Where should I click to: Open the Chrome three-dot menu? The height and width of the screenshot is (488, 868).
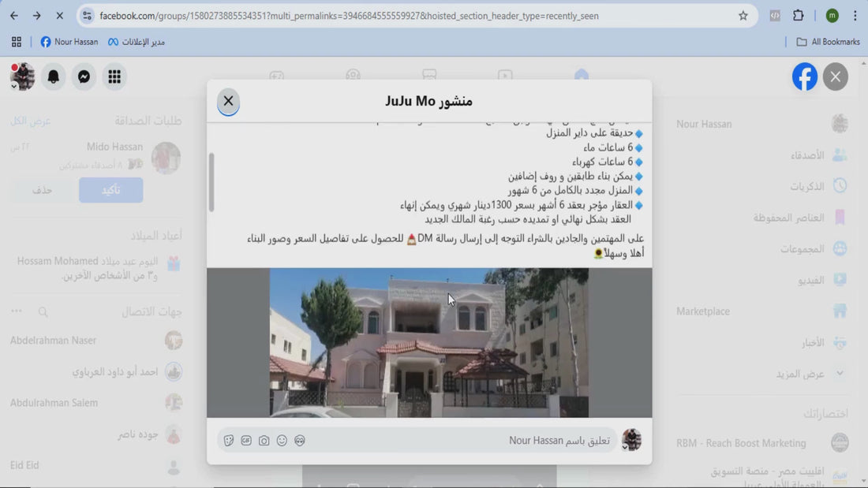[855, 16]
